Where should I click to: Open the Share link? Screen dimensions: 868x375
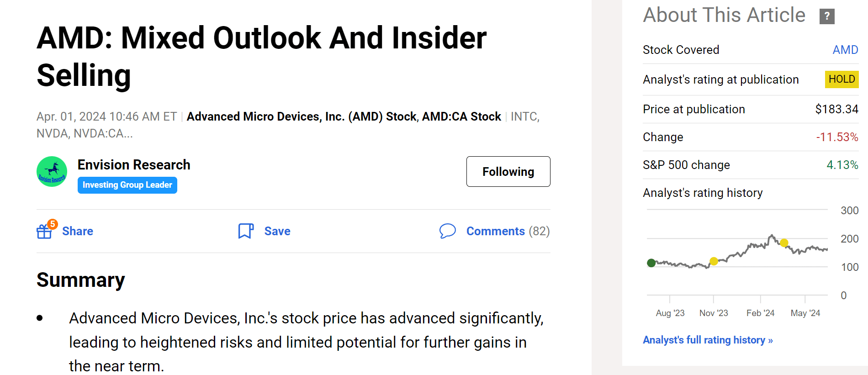78,231
